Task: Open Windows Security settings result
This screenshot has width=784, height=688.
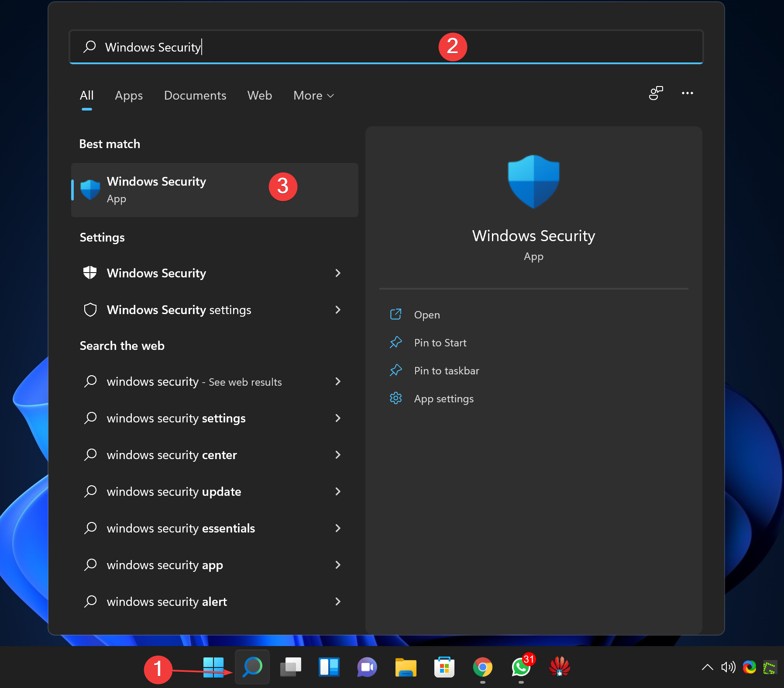Action: pyautogui.click(x=214, y=310)
